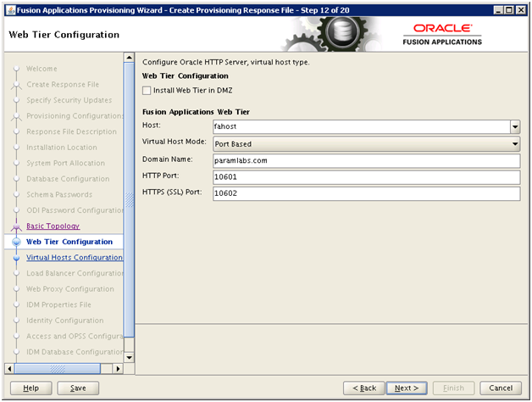Image resolution: width=532 pixels, height=402 pixels.
Task: Save the response file with Save button
Action: point(78,388)
